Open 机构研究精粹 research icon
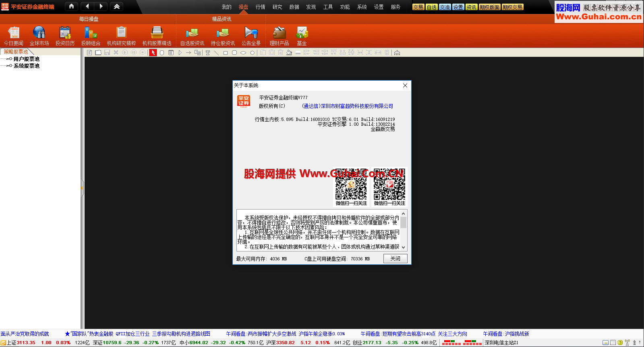644x347 pixels. click(121, 36)
